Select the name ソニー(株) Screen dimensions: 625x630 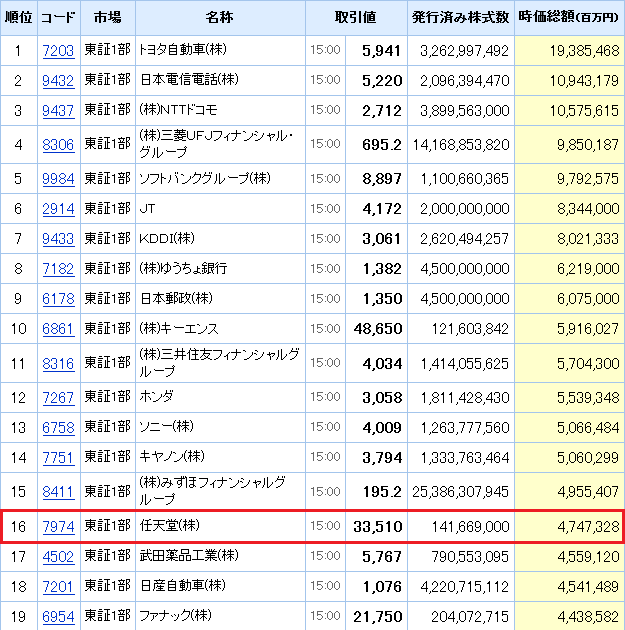pyautogui.click(x=166, y=426)
